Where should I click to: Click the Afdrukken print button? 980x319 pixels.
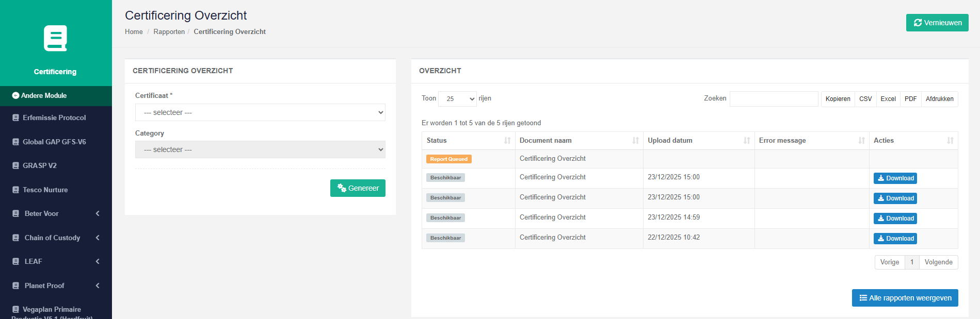coord(939,99)
